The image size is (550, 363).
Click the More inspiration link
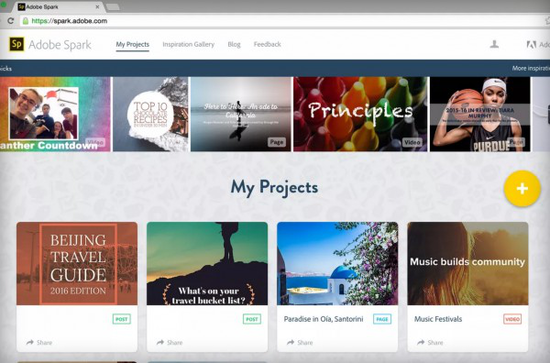pyautogui.click(x=531, y=68)
